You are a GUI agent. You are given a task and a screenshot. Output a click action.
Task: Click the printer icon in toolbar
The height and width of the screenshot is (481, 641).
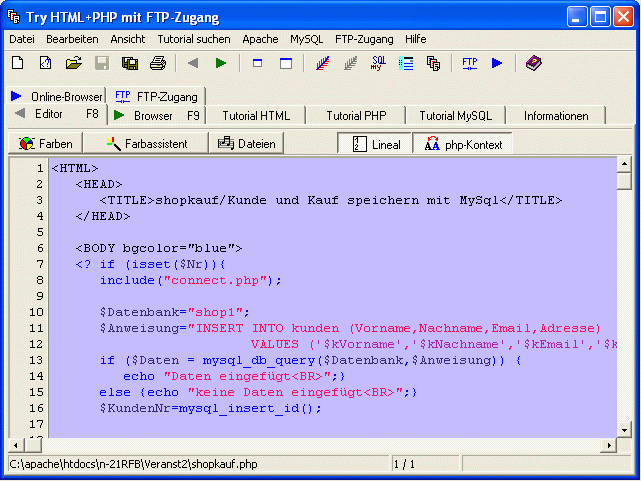pos(157,63)
